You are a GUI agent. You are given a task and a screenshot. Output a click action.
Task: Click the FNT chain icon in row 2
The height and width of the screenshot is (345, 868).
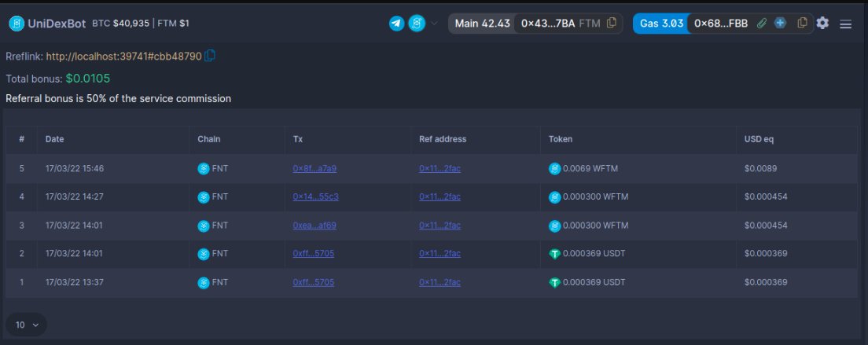tap(204, 255)
